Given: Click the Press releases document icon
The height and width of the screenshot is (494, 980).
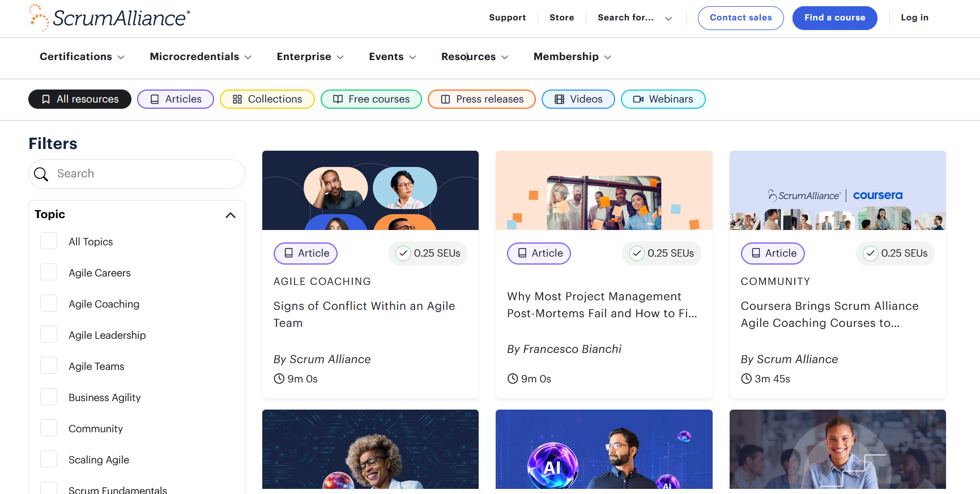Looking at the screenshot, I should point(445,99).
